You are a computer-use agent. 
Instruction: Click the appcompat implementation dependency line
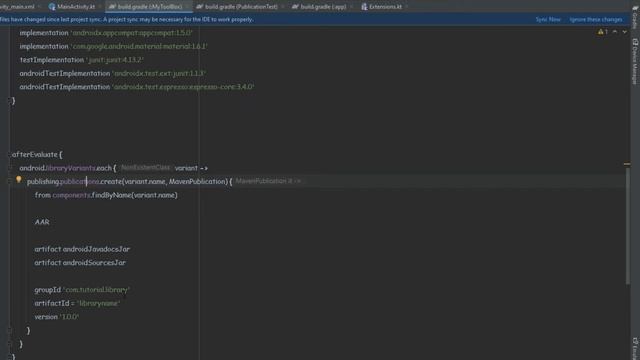click(106, 33)
